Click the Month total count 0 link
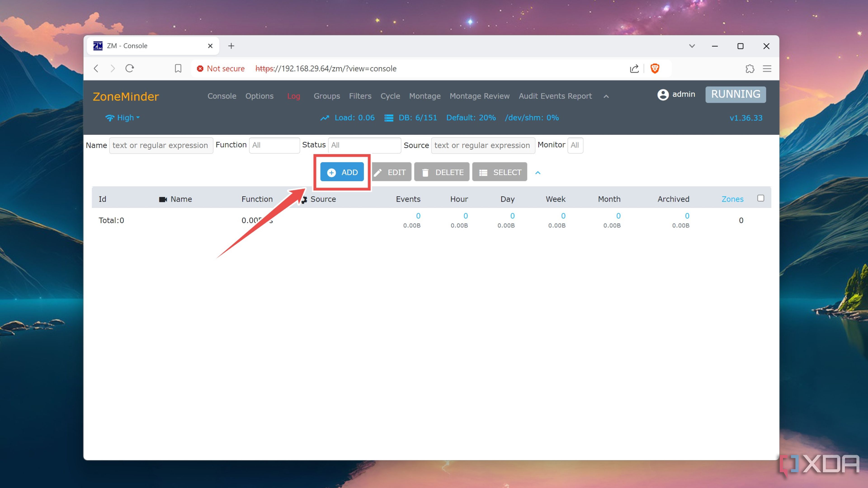Image resolution: width=868 pixels, height=488 pixels. pos(618,216)
